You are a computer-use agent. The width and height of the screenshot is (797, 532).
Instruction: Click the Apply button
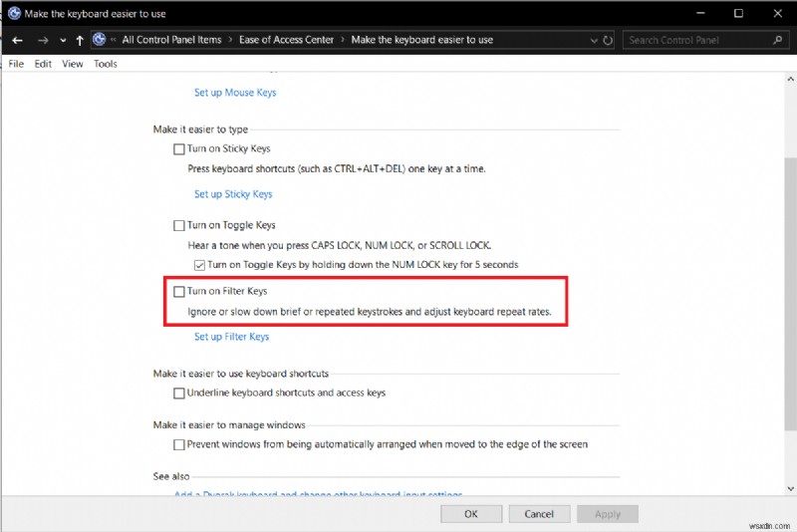click(608, 514)
